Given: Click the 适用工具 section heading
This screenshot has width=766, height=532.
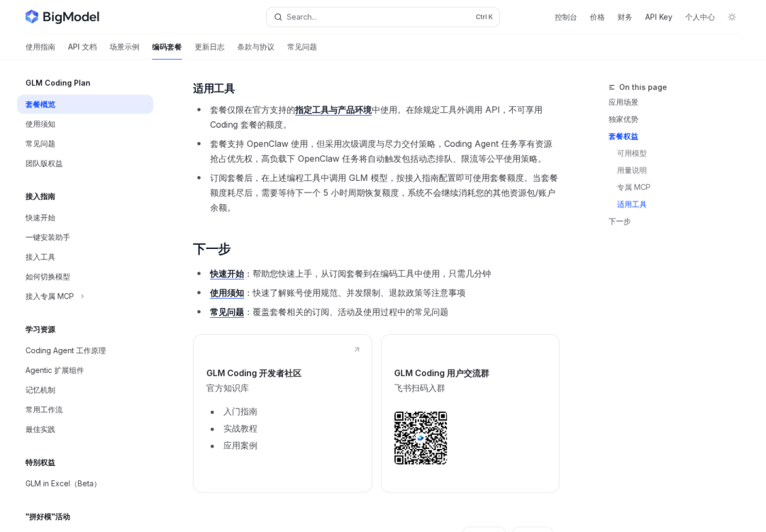Looking at the screenshot, I should 214,89.
